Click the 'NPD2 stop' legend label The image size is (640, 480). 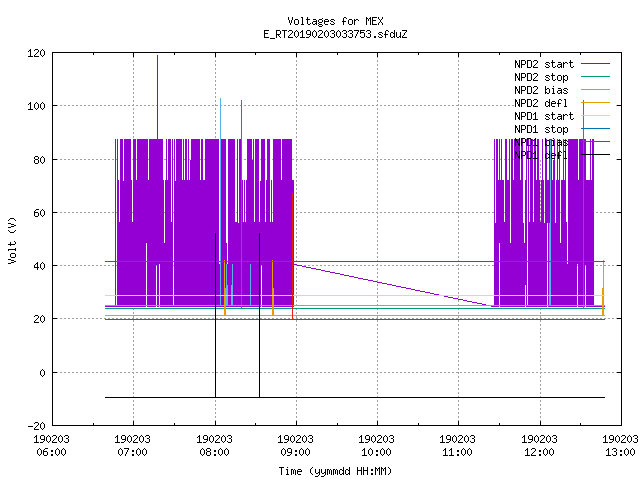click(x=541, y=77)
